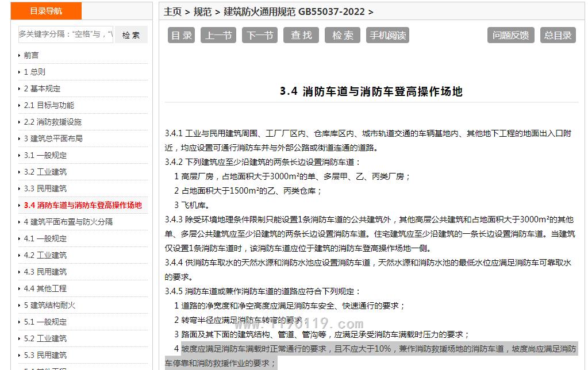Go to next section with 下一节

[x=260, y=35]
